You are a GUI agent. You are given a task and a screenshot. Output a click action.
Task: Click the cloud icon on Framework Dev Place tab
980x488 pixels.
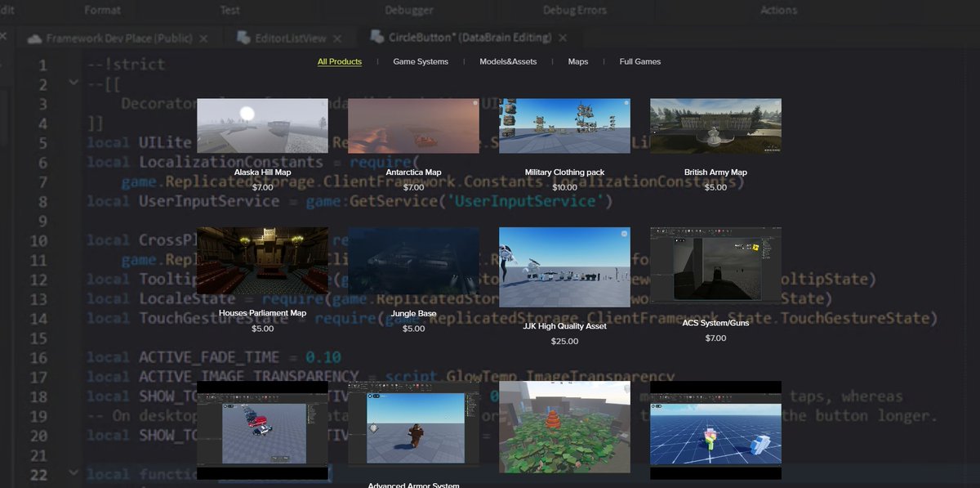(x=34, y=38)
